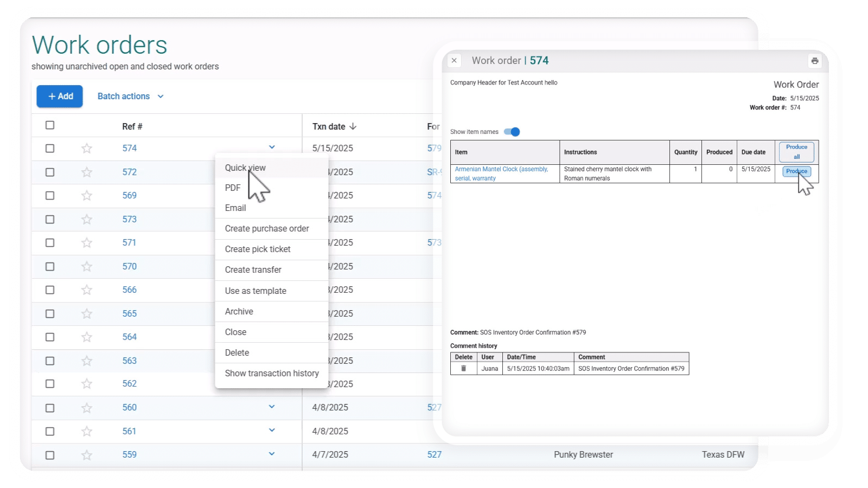Choose Delete from context menu
The height and width of the screenshot is (488, 868).
(x=272, y=353)
